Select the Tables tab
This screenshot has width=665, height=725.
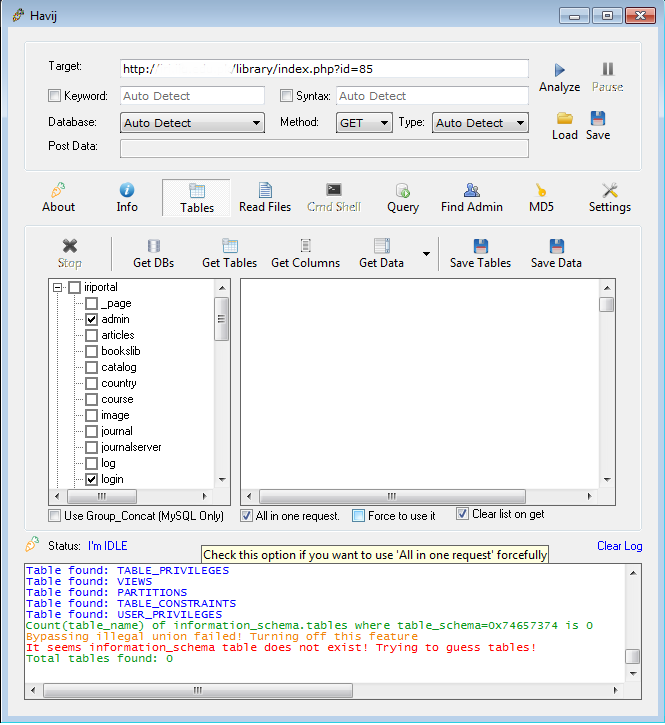[197, 198]
